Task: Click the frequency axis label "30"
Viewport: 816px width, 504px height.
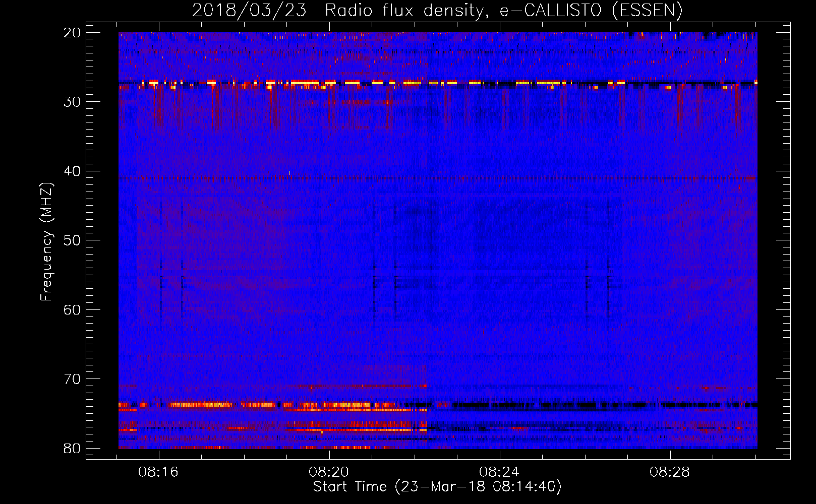Action: tap(73, 102)
